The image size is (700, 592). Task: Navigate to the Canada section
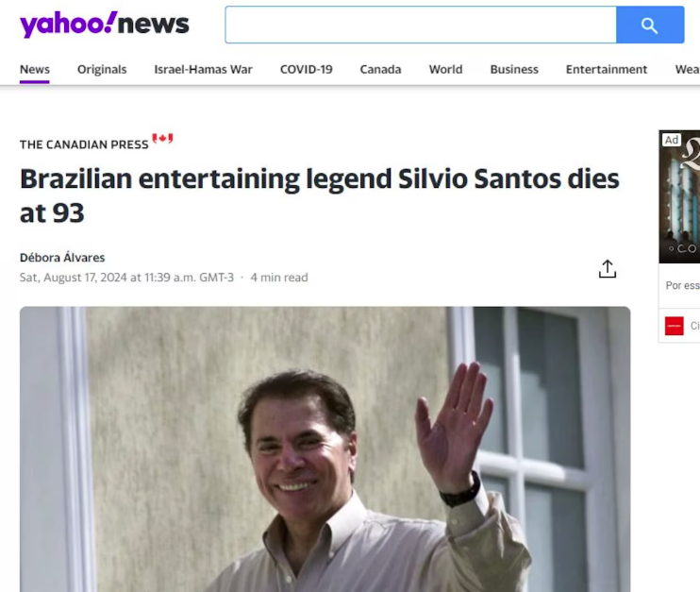point(380,70)
